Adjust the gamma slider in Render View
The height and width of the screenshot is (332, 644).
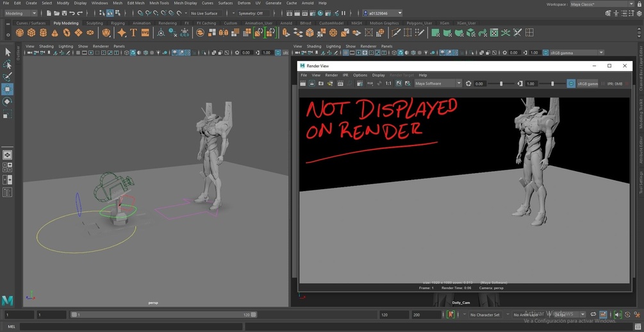tap(552, 83)
